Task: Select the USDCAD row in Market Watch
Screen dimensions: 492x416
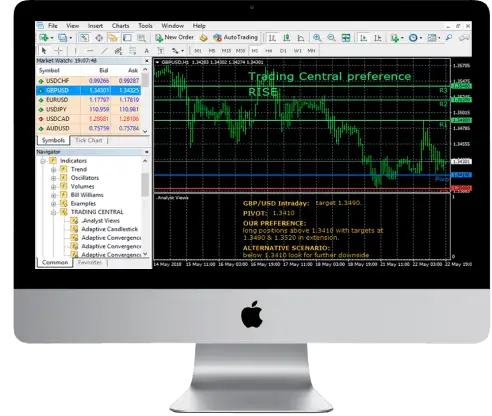Action: (88, 119)
